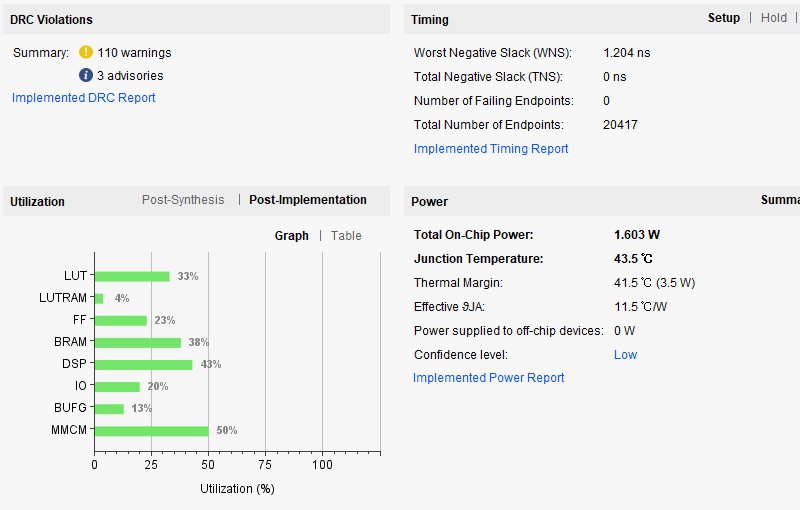Click the FF utilization bar
This screenshot has height=510, width=800.
tap(120, 320)
